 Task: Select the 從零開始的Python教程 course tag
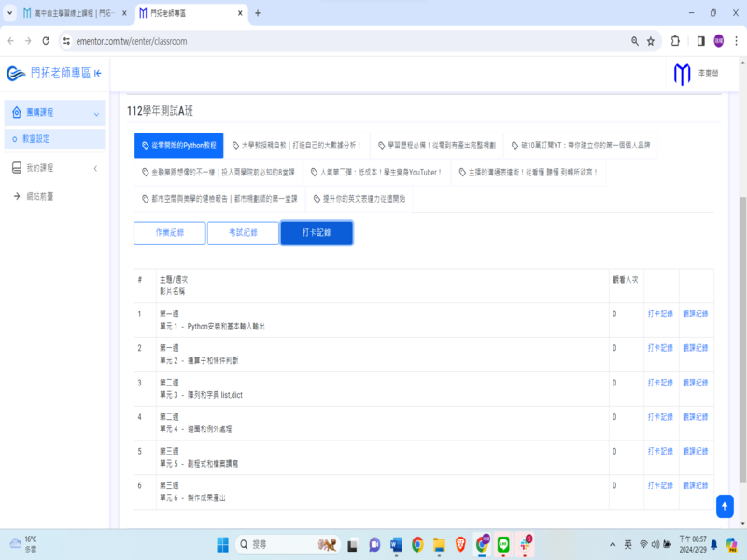click(x=178, y=146)
